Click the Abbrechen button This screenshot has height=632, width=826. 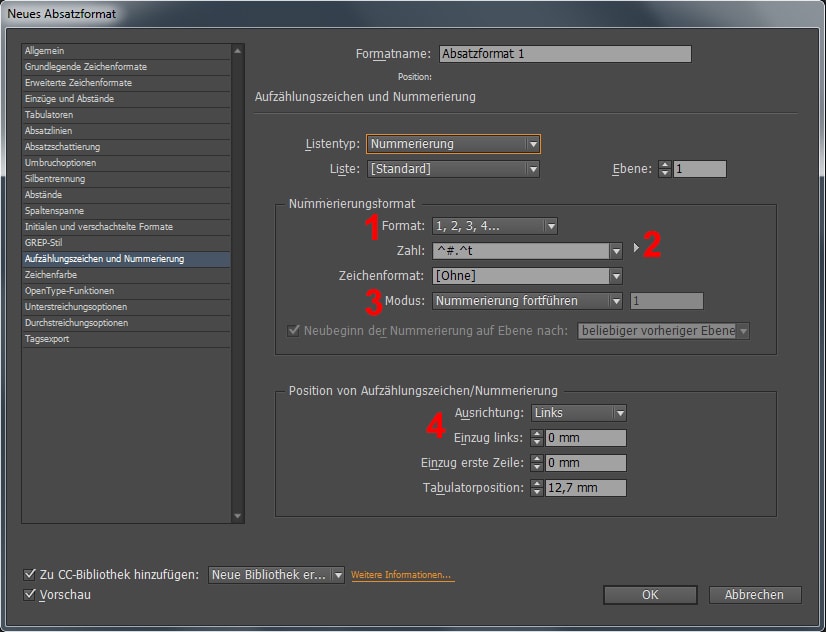754,595
